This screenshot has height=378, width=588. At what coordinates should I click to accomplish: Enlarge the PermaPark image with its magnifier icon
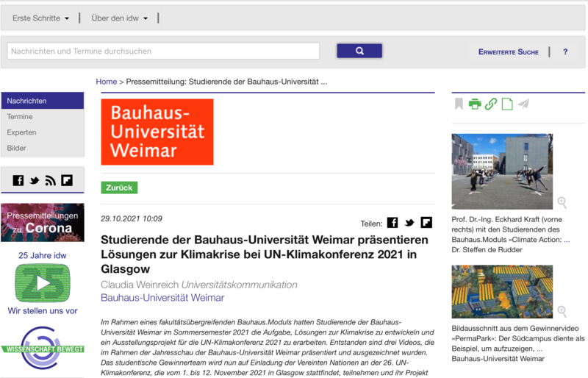(562, 311)
